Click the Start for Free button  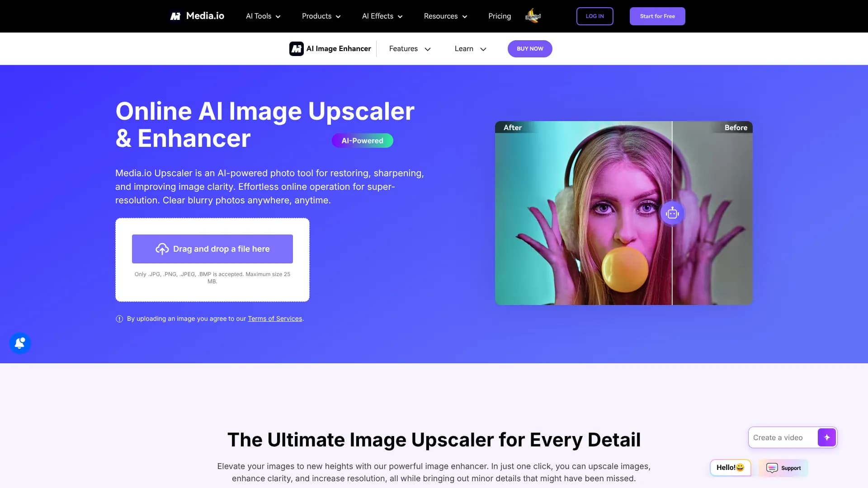(657, 16)
